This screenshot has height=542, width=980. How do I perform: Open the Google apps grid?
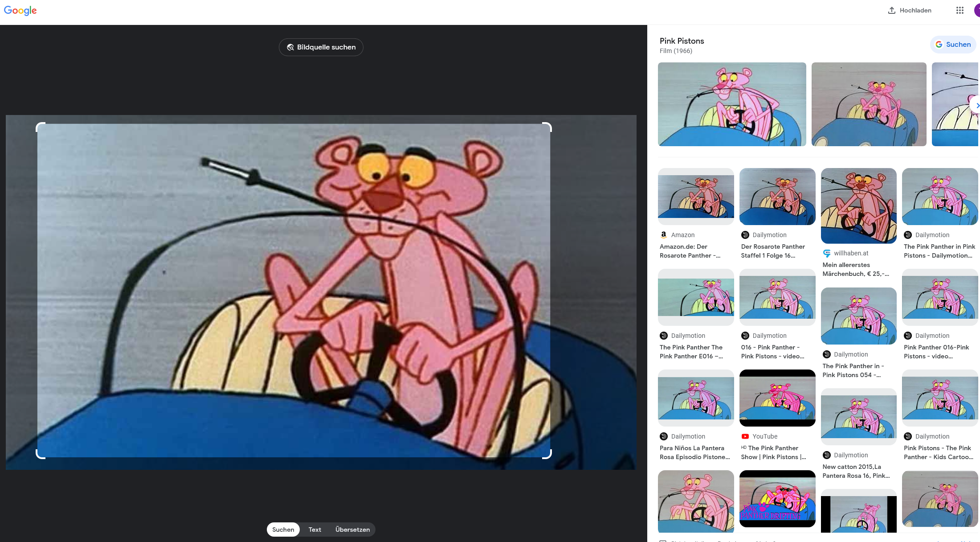click(960, 10)
